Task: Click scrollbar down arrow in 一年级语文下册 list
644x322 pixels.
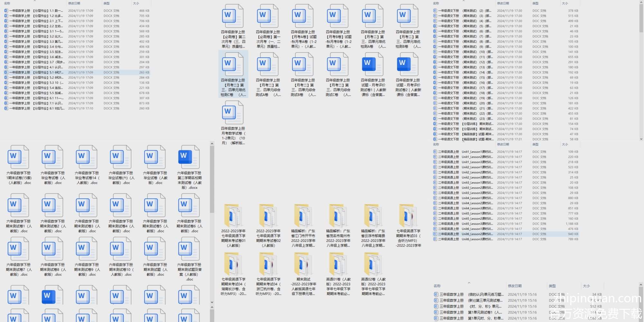Action: pyautogui.click(x=641, y=139)
